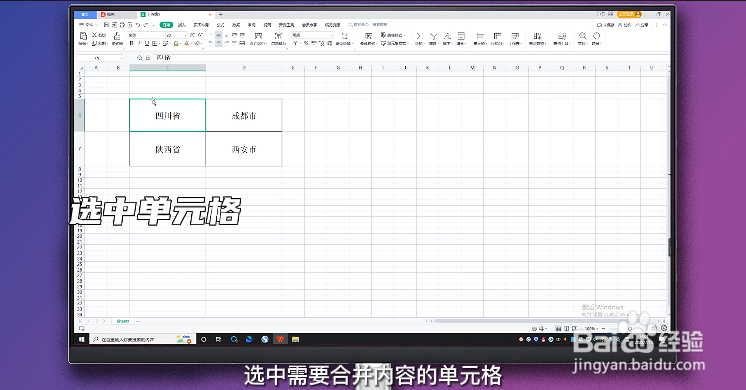Switch to the green Home ribbon tab

point(166,25)
